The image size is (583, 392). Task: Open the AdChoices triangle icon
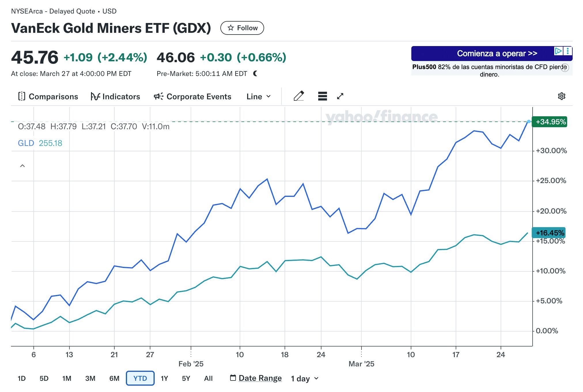pyautogui.click(x=558, y=51)
